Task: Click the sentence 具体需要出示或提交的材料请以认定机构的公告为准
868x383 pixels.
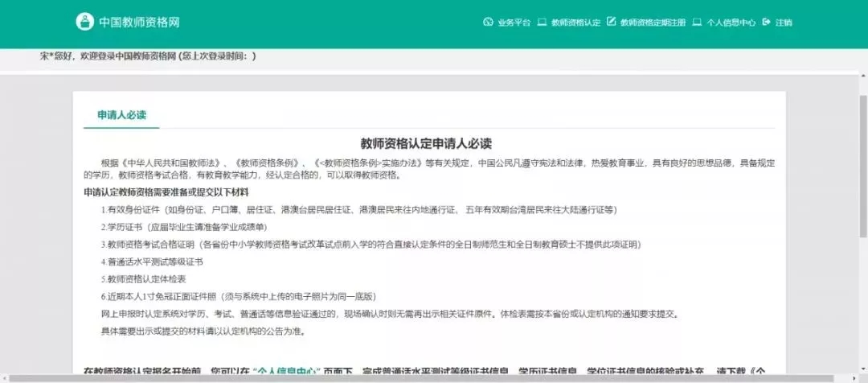Action: pos(203,332)
